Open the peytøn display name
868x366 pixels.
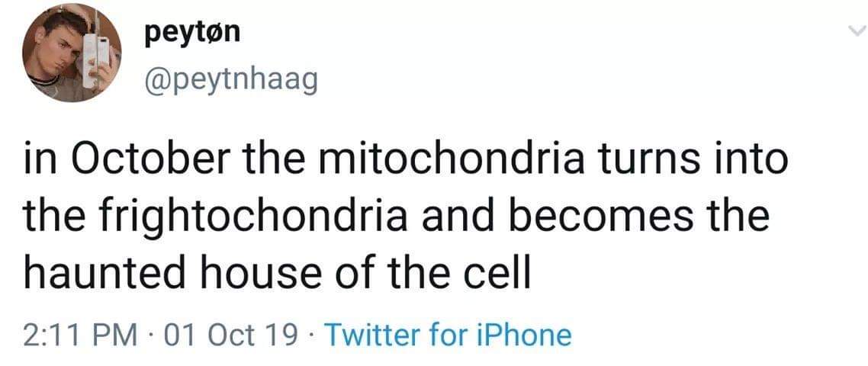tap(191, 34)
